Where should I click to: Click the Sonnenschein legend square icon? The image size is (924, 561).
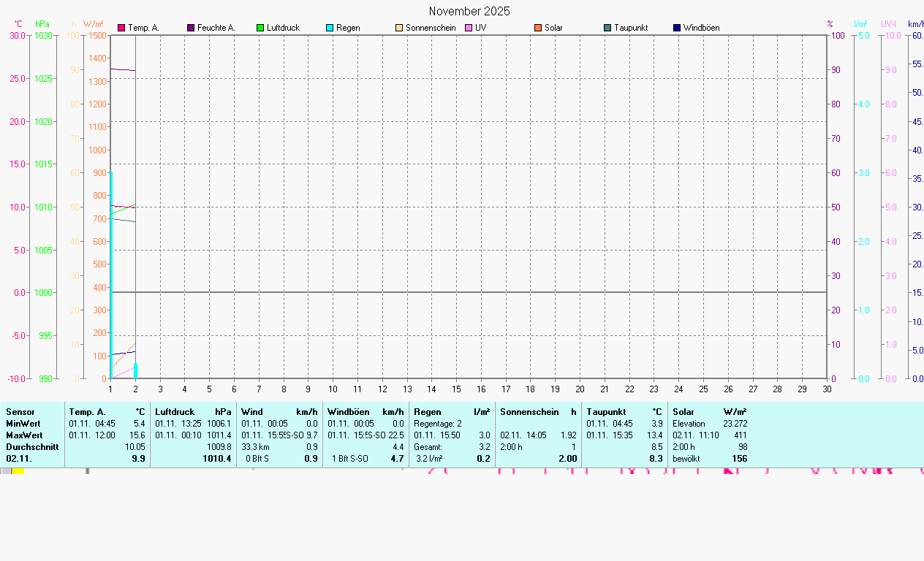click(398, 27)
